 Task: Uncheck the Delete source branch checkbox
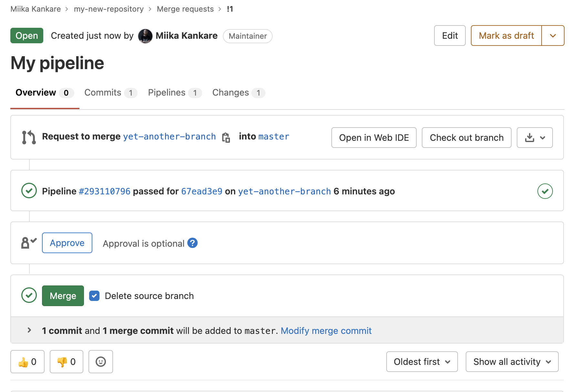[x=94, y=296]
